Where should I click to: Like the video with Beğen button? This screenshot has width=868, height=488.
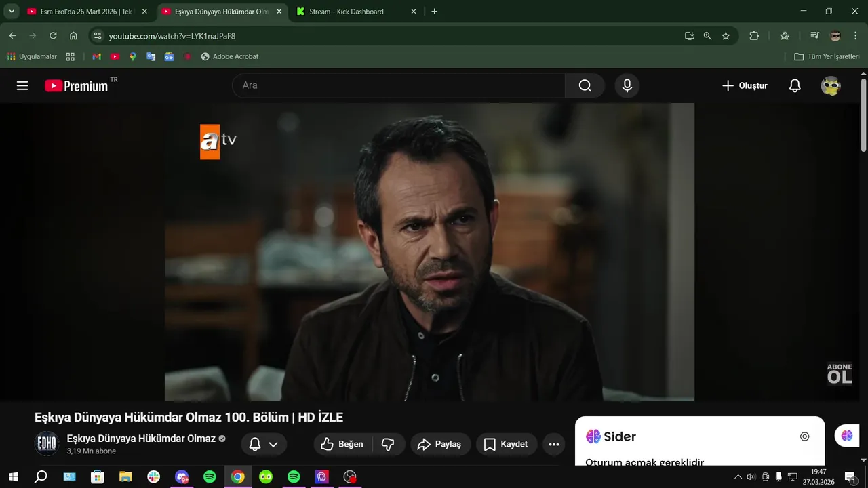(342, 444)
